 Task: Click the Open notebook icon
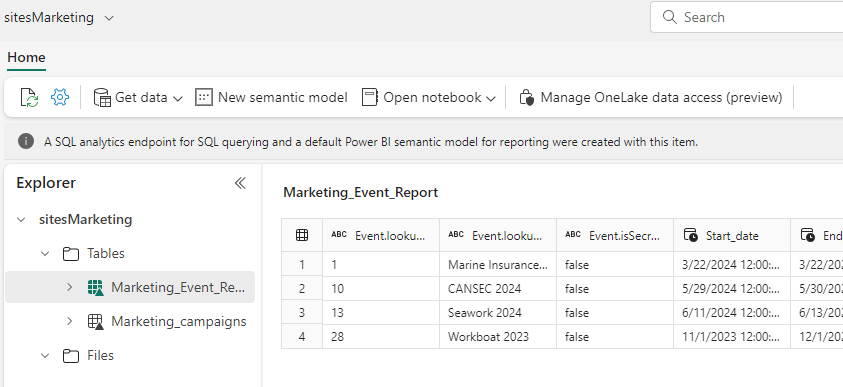[x=369, y=97]
